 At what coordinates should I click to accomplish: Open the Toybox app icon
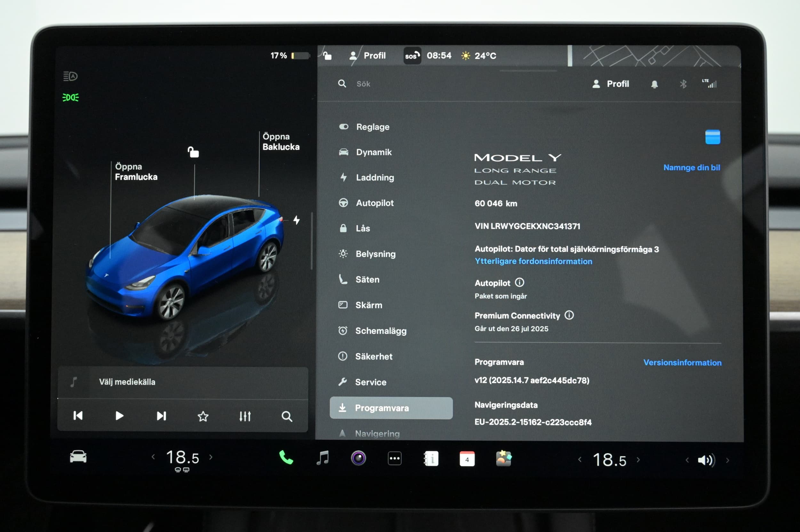504,459
